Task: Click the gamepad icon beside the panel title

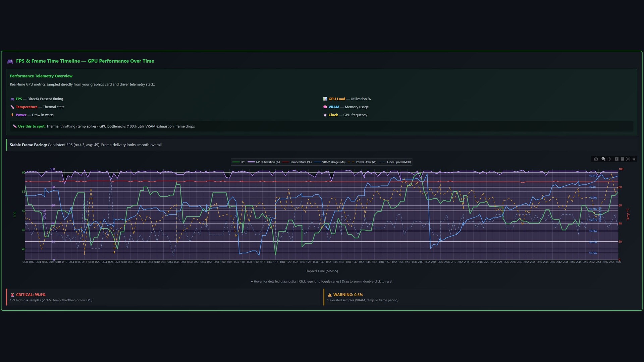Action: [x=10, y=61]
